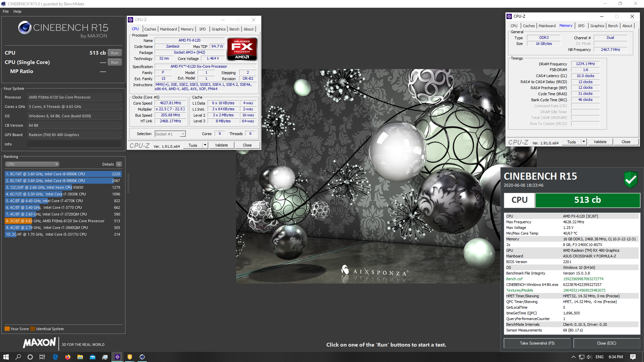This screenshot has height=362, width=644.
Task: Select ranking row i9-9900K score 2220
Action: click(63, 174)
